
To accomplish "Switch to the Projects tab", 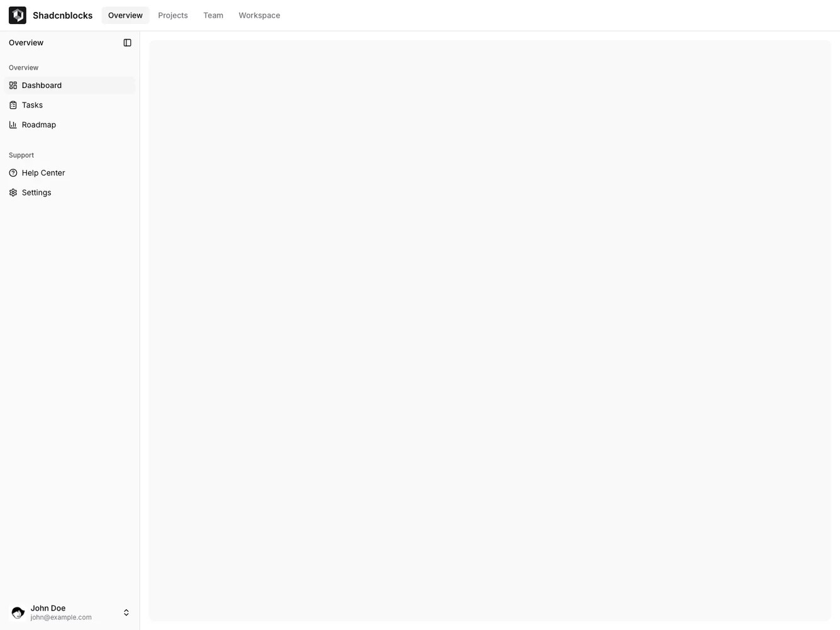I will tap(172, 15).
